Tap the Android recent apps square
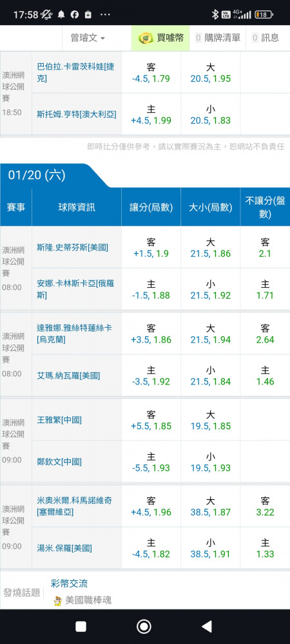This screenshot has width=290, height=644. click(81, 627)
